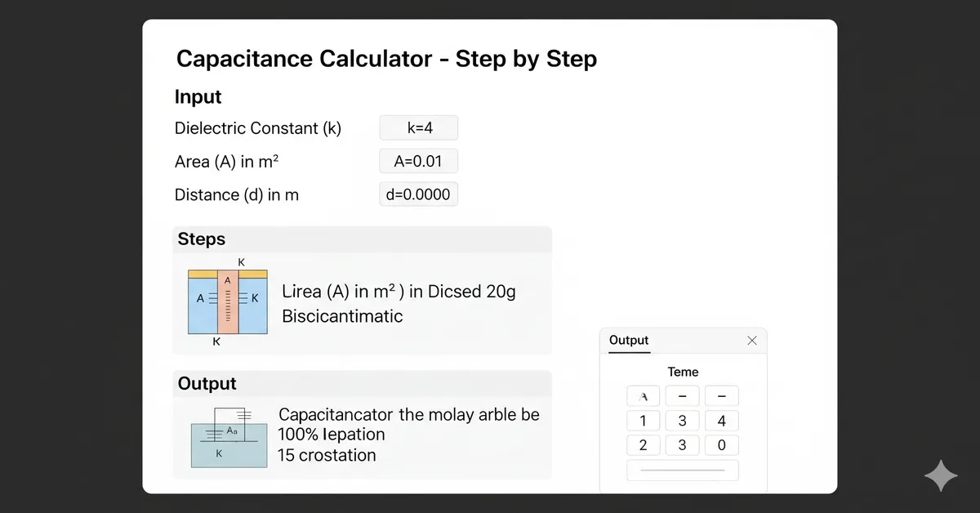Expand the Steps section header
Viewport: 980px width, 513px height.
coord(201,239)
